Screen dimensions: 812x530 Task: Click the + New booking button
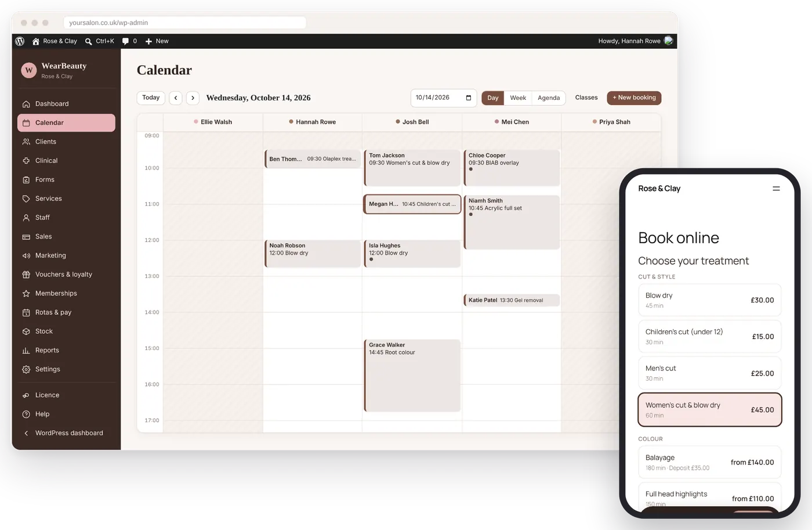tap(634, 98)
